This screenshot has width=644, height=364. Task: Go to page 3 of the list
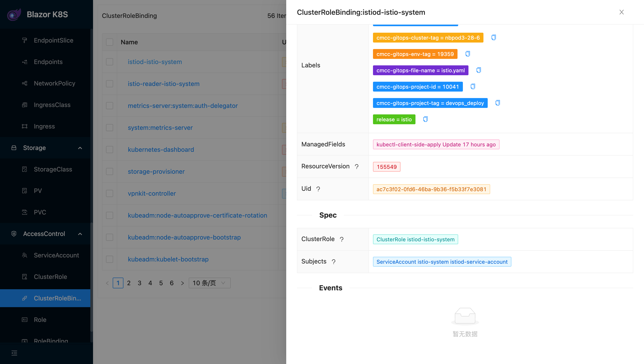[140, 283]
